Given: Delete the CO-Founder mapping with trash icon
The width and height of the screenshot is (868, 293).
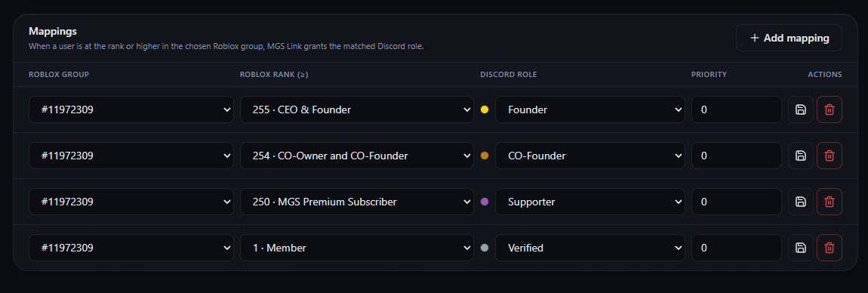Looking at the screenshot, I should [x=830, y=156].
